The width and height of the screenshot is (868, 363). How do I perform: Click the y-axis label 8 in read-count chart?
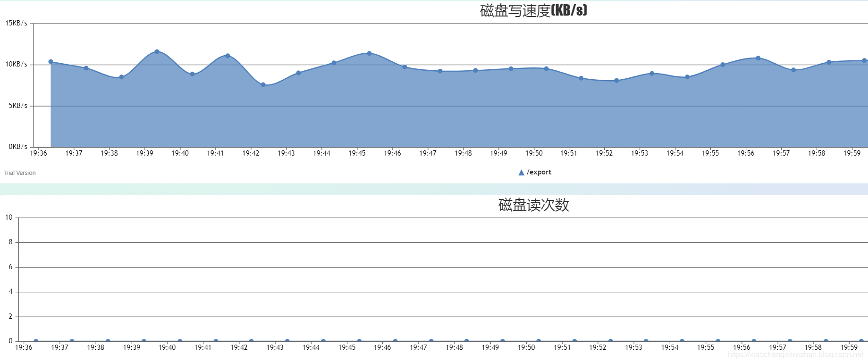coord(11,242)
